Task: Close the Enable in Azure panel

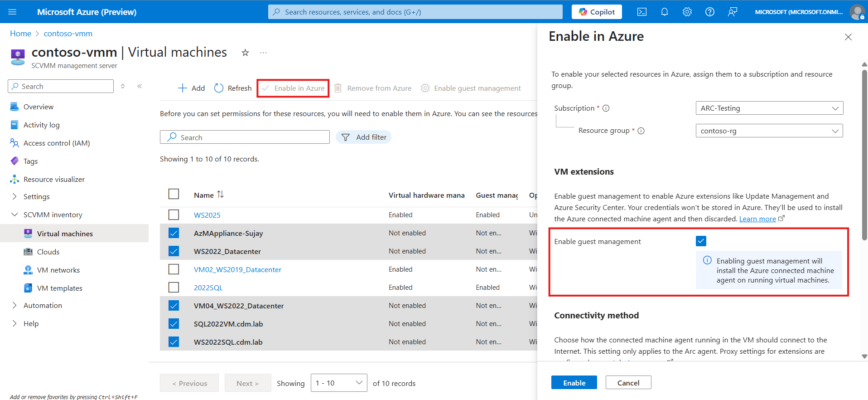Action: 848,37
